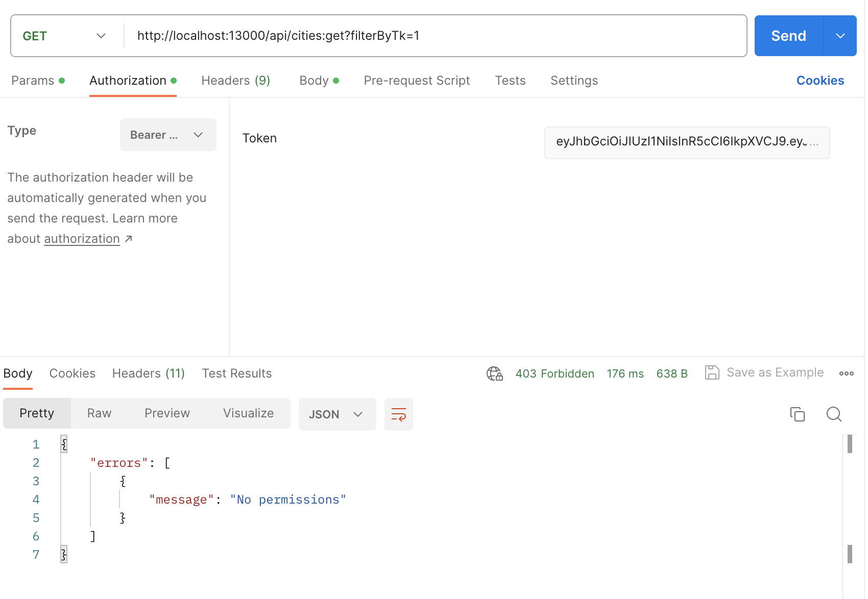
Task: Select the Pretty response view
Action: (x=36, y=413)
